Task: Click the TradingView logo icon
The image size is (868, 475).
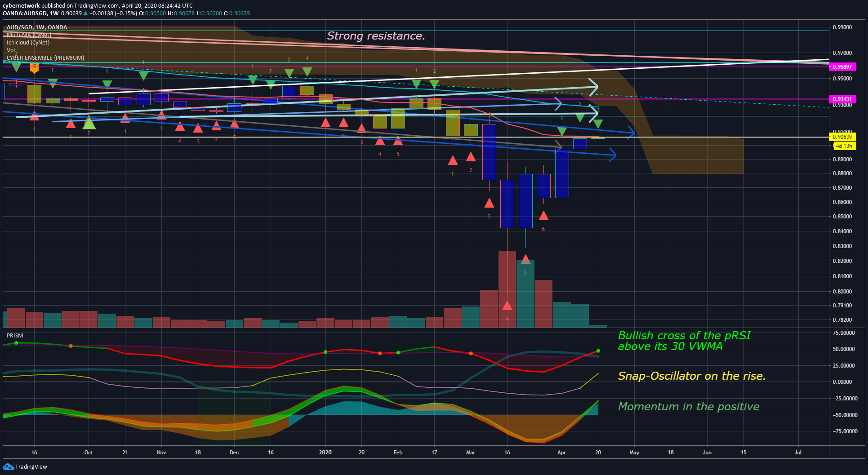Action: [8, 467]
